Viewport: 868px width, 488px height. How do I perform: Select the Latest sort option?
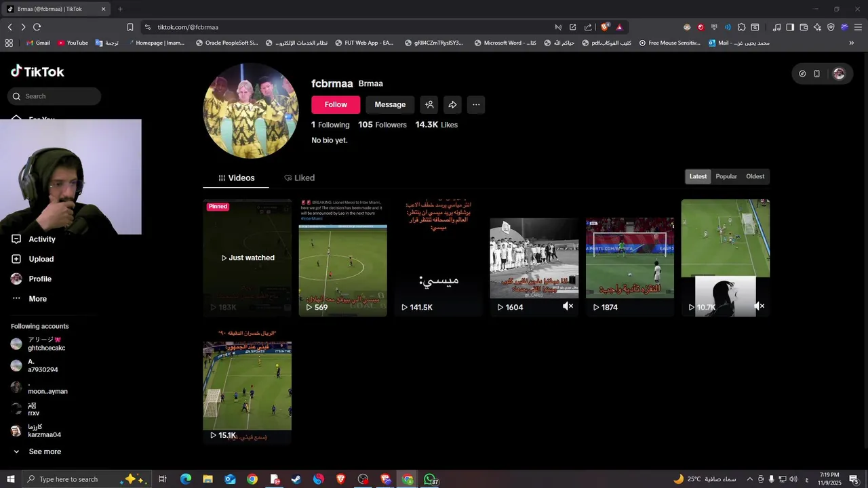coord(698,176)
